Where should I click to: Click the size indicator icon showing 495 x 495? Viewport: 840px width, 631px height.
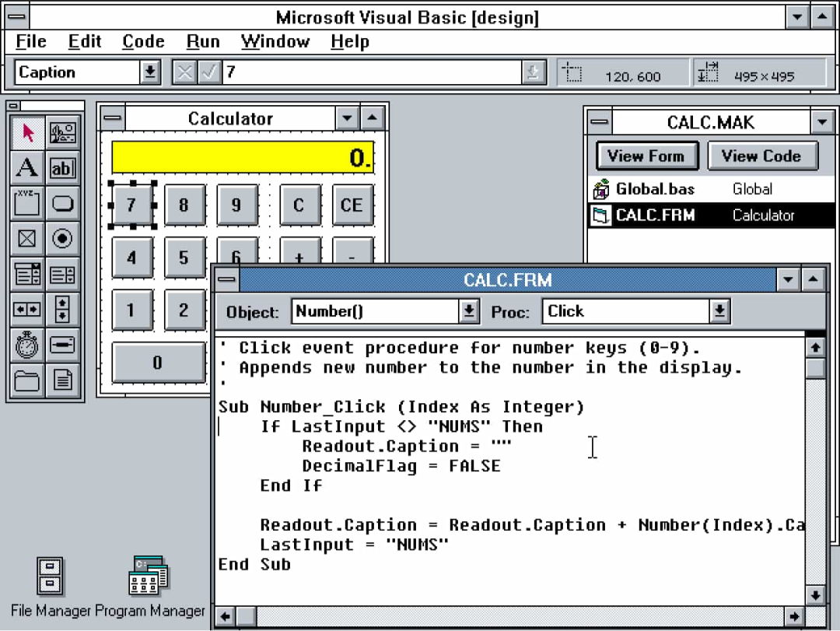pyautogui.click(x=708, y=72)
